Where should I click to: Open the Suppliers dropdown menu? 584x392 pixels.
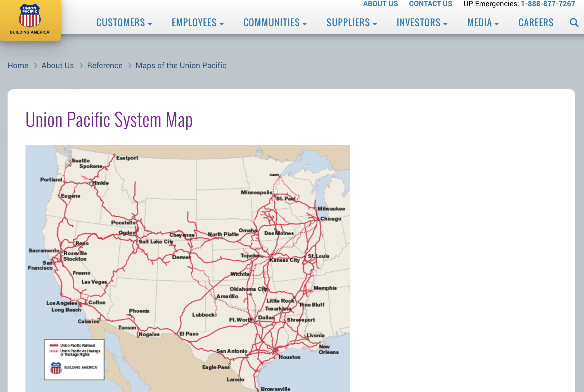(352, 23)
